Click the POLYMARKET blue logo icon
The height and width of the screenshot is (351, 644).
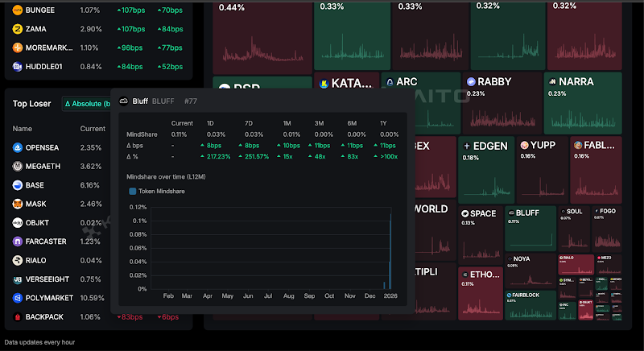point(17,298)
